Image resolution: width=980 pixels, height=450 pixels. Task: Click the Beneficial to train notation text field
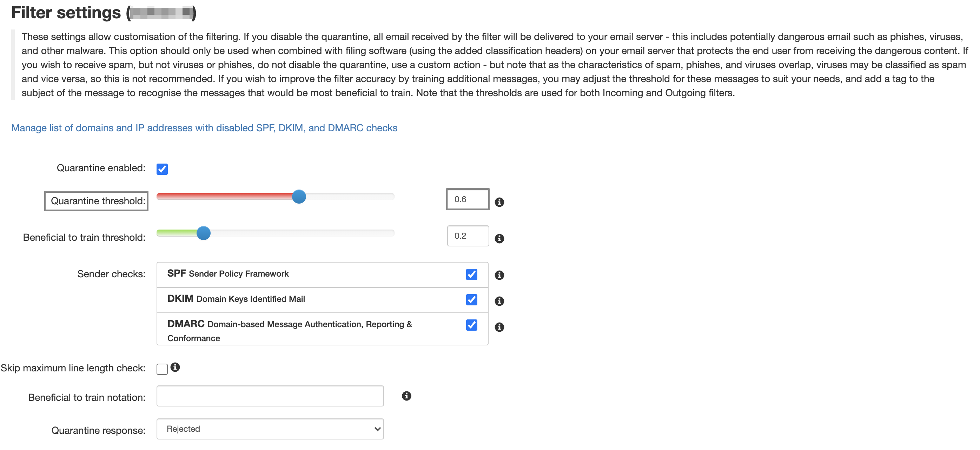click(270, 396)
